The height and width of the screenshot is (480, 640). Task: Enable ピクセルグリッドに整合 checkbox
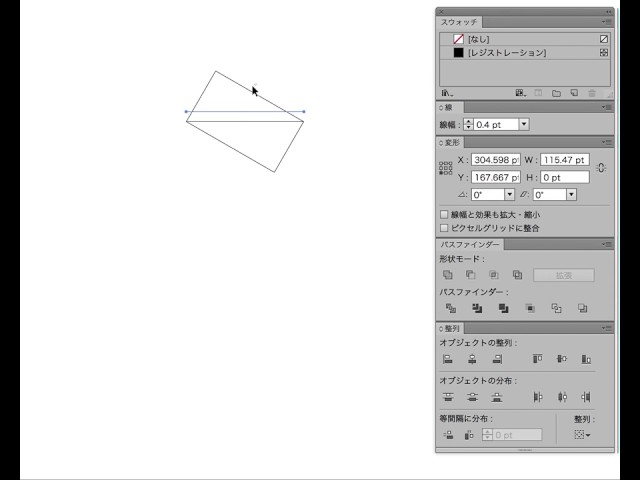click(x=444, y=228)
